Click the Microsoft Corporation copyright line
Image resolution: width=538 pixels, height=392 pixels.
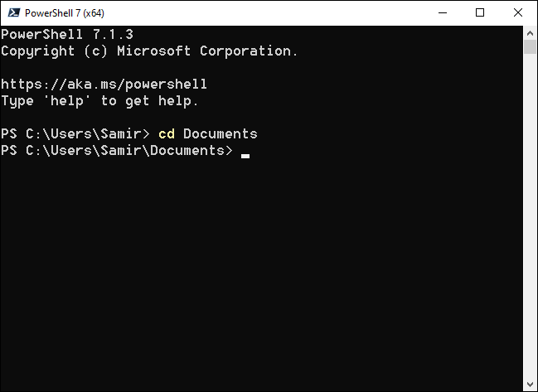pos(149,51)
